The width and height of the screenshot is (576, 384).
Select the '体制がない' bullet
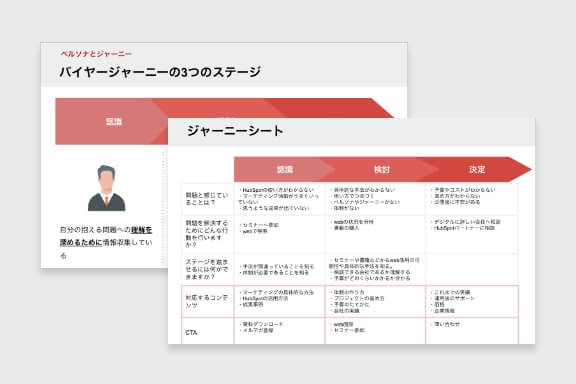tap(345, 208)
